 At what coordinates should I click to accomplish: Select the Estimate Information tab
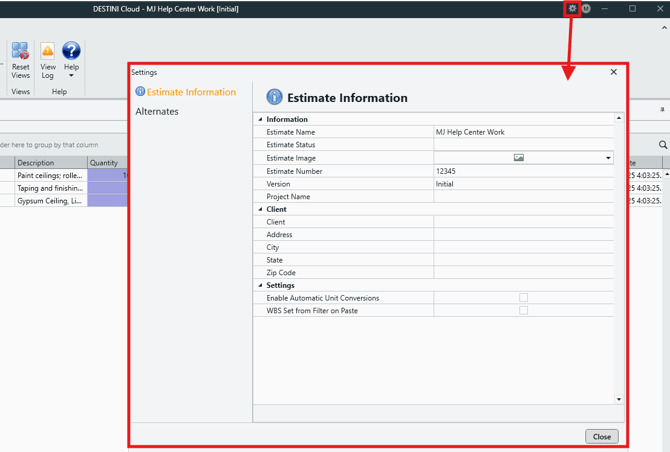click(190, 92)
